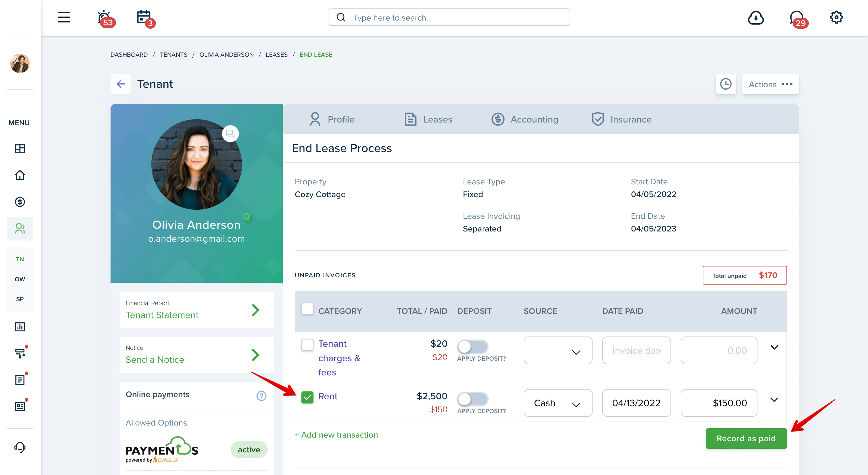Go to Tenants breadcrumb
868x475 pixels.
174,55
